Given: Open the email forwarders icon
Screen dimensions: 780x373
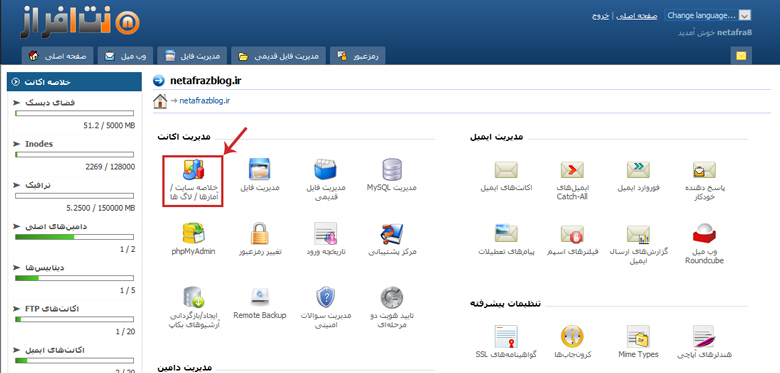Looking at the screenshot, I should (638, 170).
